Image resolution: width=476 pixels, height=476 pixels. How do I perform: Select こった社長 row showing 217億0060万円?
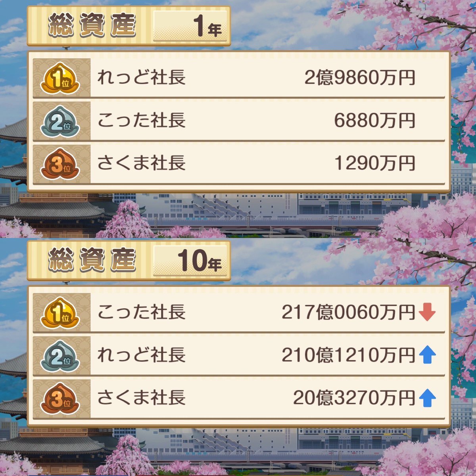(x=239, y=313)
